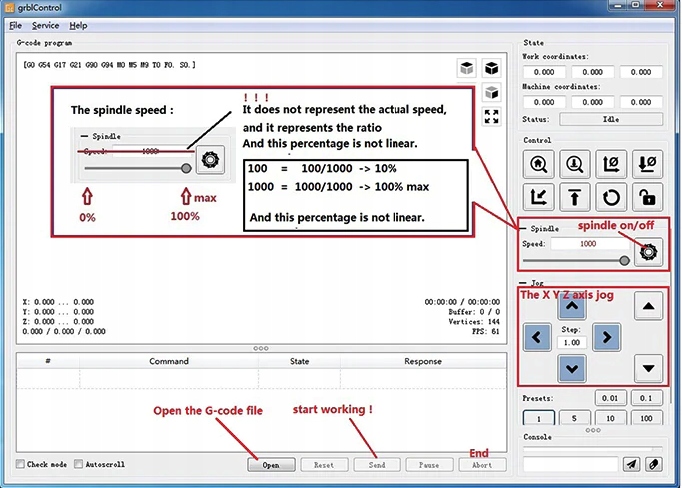Open the Service menu
The height and width of the screenshot is (488, 682).
coord(45,25)
